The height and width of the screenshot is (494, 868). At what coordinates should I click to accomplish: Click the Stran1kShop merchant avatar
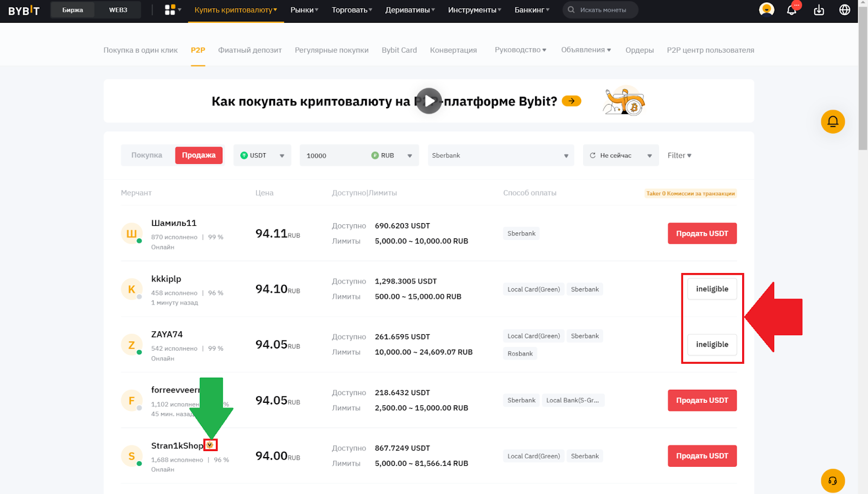131,456
